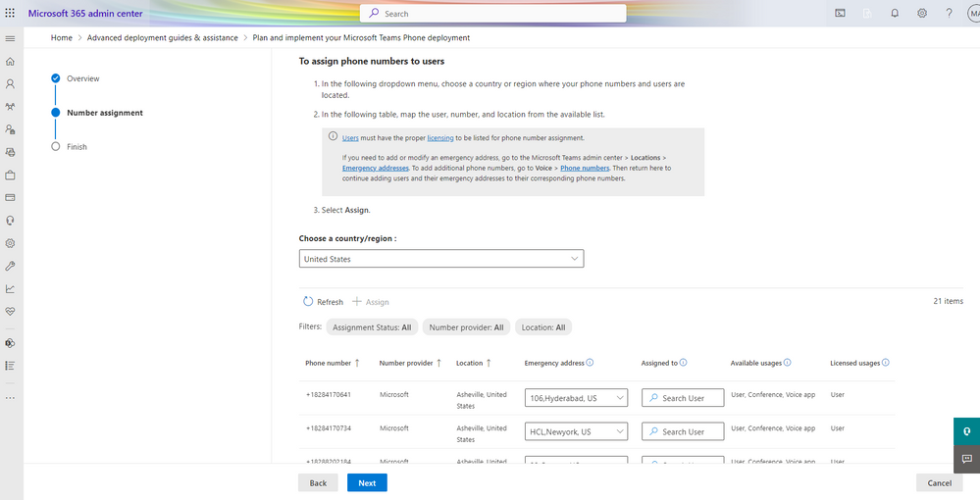Show info about the Emergency address column

(590, 363)
